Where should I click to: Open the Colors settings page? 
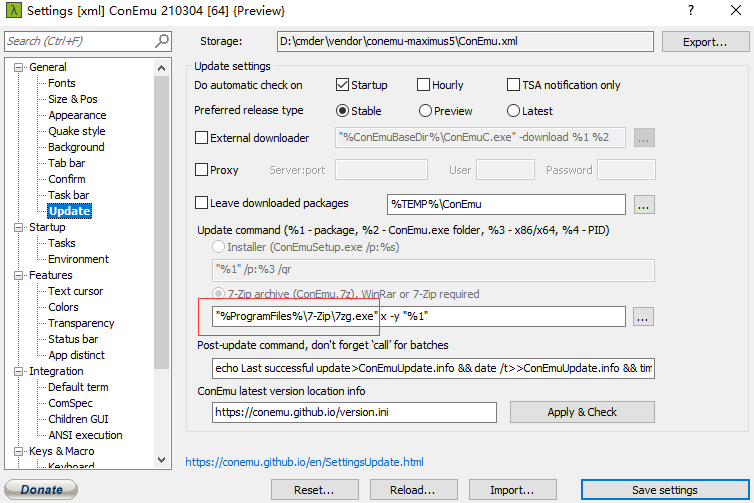(x=63, y=307)
